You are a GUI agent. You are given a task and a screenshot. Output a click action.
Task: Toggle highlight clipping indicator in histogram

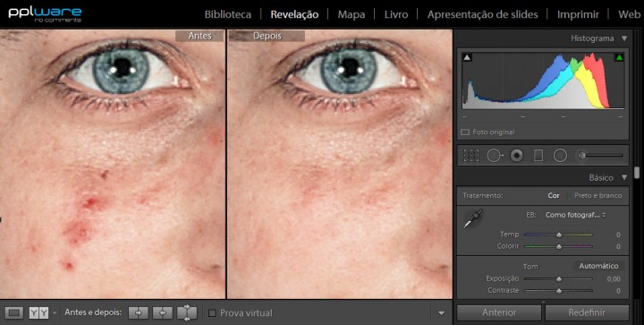pos(619,57)
